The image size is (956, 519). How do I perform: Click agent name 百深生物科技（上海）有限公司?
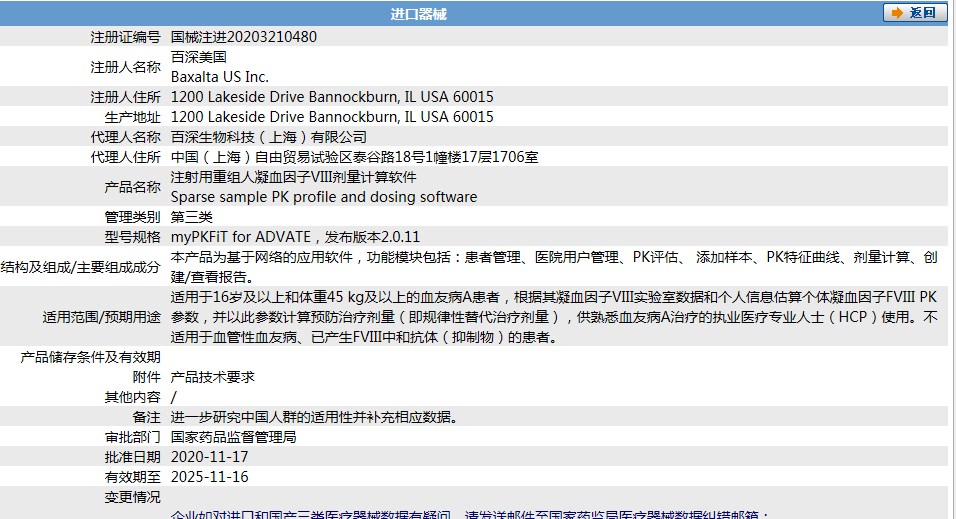tap(269, 137)
